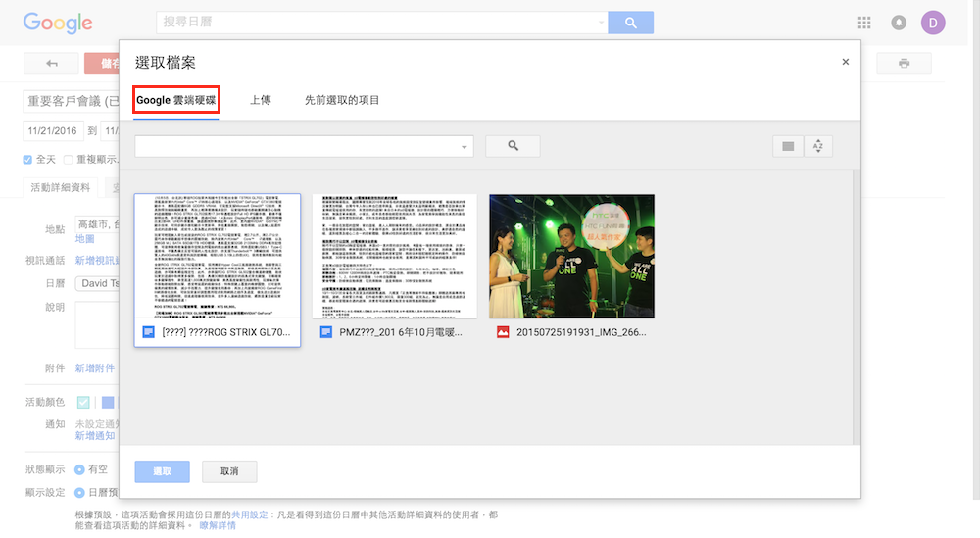Screen dimensions: 980x538
Task: Click the file picker search input field
Action: (297, 146)
